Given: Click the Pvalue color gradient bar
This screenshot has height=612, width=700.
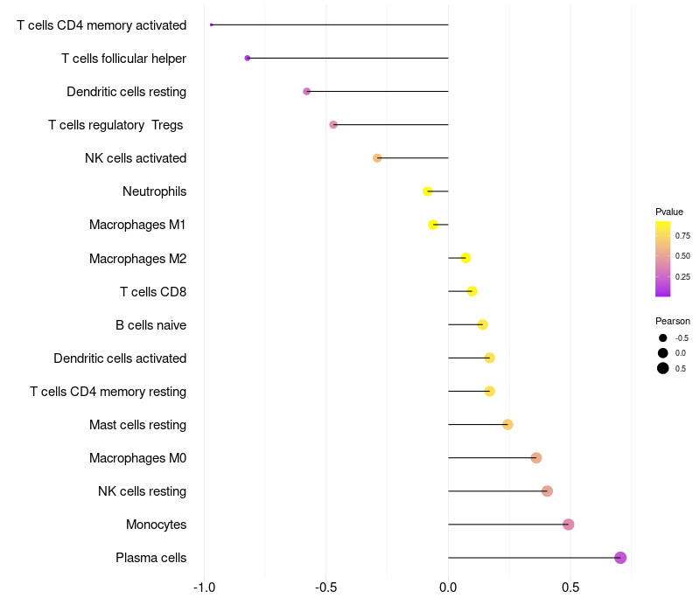Looking at the screenshot, I should (662, 259).
